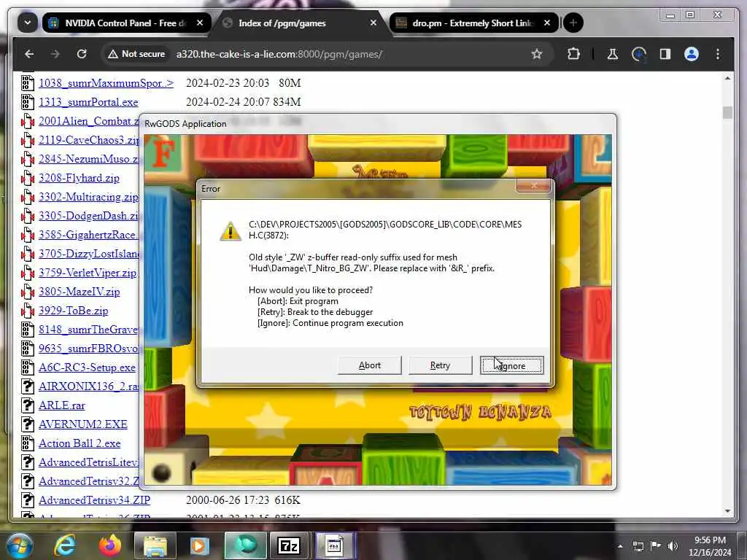
Task: Open the 7-Zip taskbar button
Action: pyautogui.click(x=289, y=545)
